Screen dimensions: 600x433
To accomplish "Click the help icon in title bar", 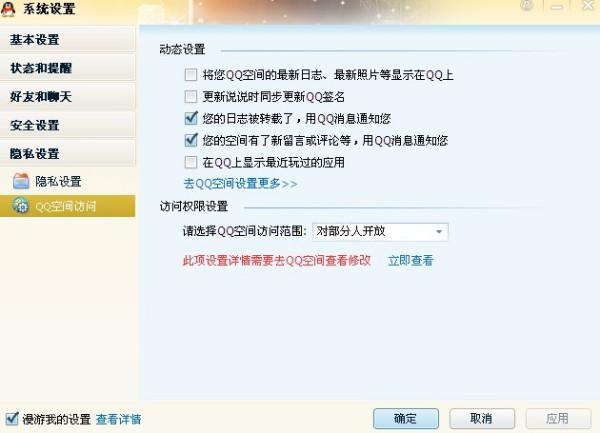I will [x=527, y=5].
